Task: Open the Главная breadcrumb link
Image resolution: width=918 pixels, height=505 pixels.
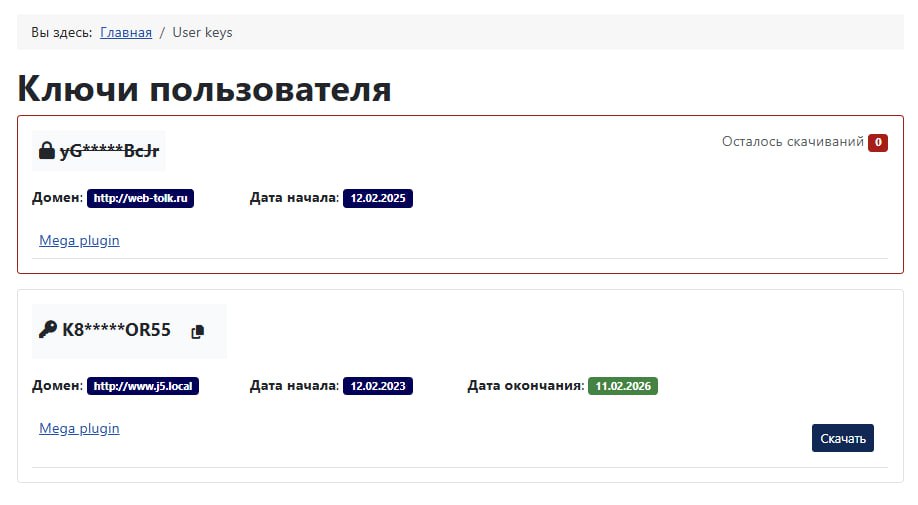Action: [x=126, y=32]
